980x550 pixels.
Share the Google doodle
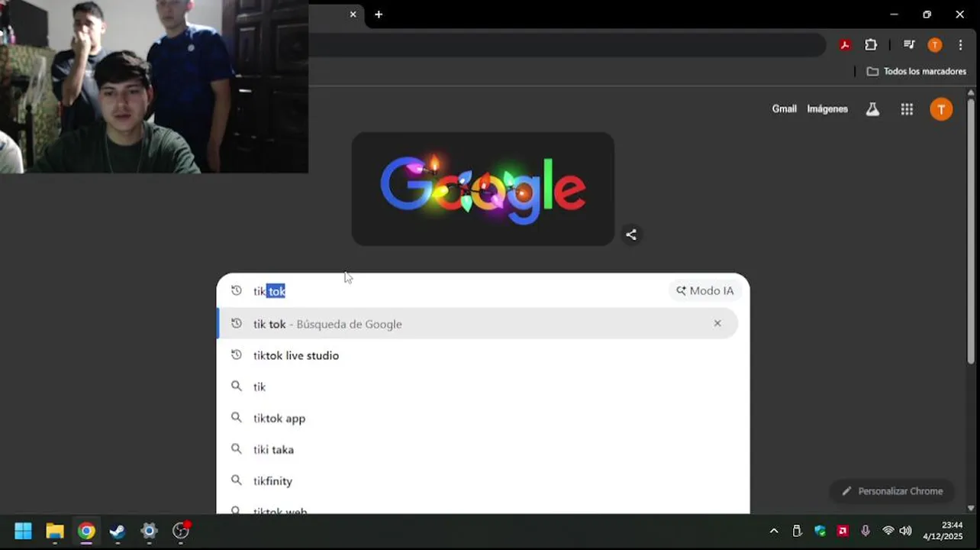(631, 235)
